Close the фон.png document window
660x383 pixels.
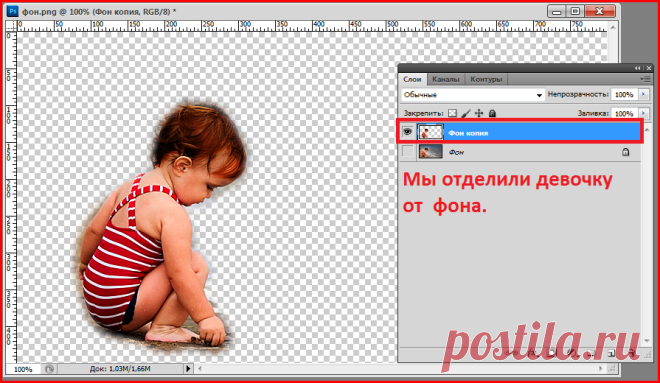pos(600,11)
